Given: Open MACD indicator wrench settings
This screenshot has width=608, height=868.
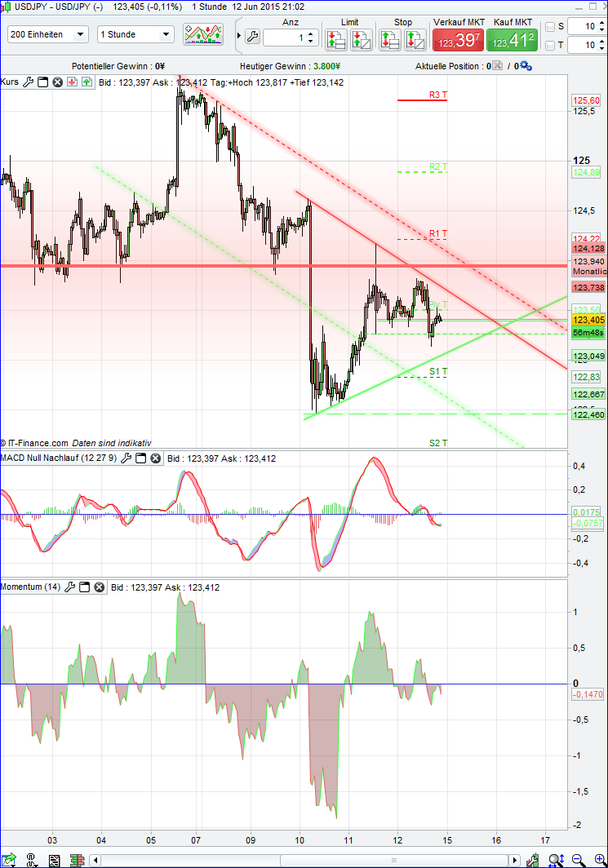Looking at the screenshot, I should pos(126,458).
